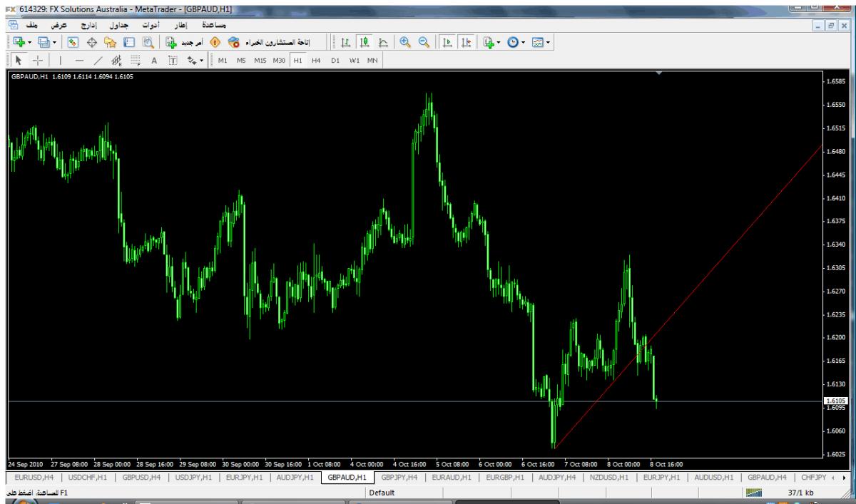Select the H4 timeframe button

click(315, 61)
